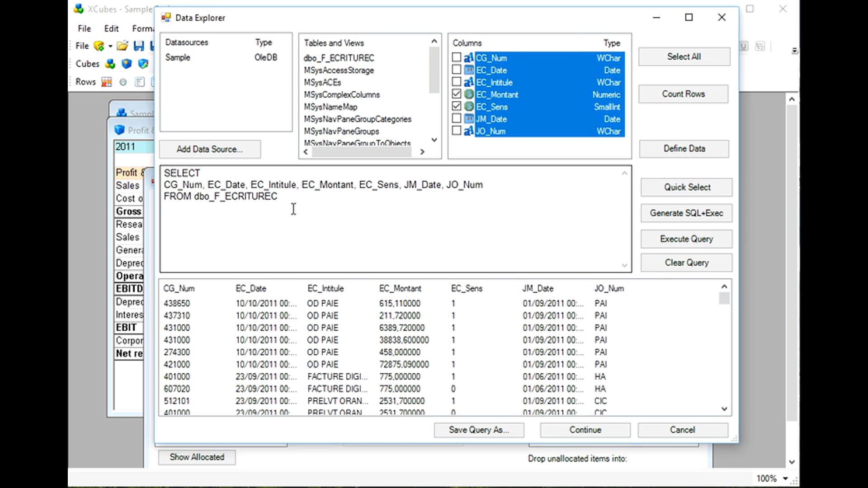Click the Select All button
Image resolution: width=868 pixels, height=488 pixels.
[x=684, y=56]
